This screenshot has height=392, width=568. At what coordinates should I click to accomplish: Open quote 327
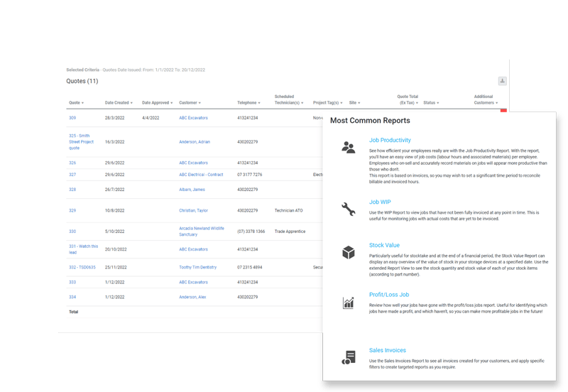[x=72, y=175]
